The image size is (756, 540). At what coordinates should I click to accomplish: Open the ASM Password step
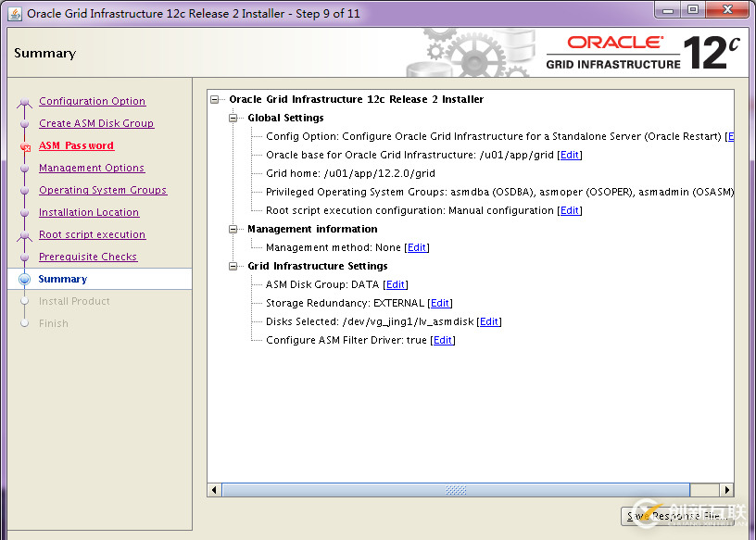76,145
